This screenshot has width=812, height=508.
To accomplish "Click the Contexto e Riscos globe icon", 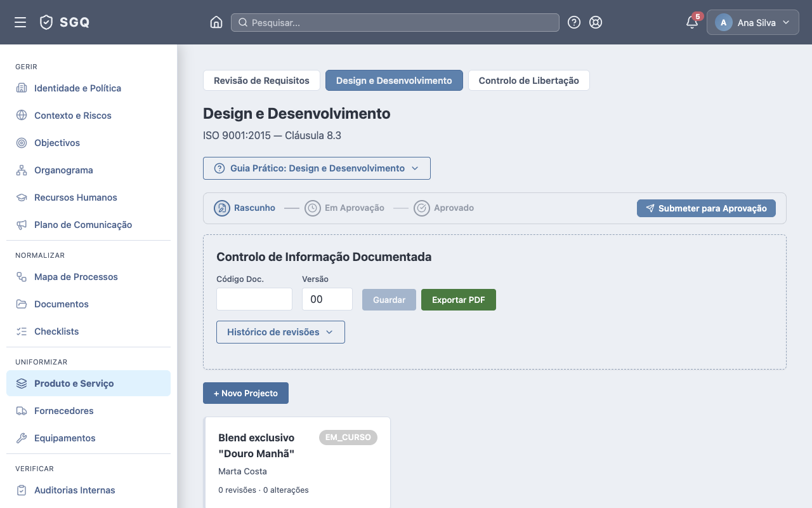I will coord(22,116).
